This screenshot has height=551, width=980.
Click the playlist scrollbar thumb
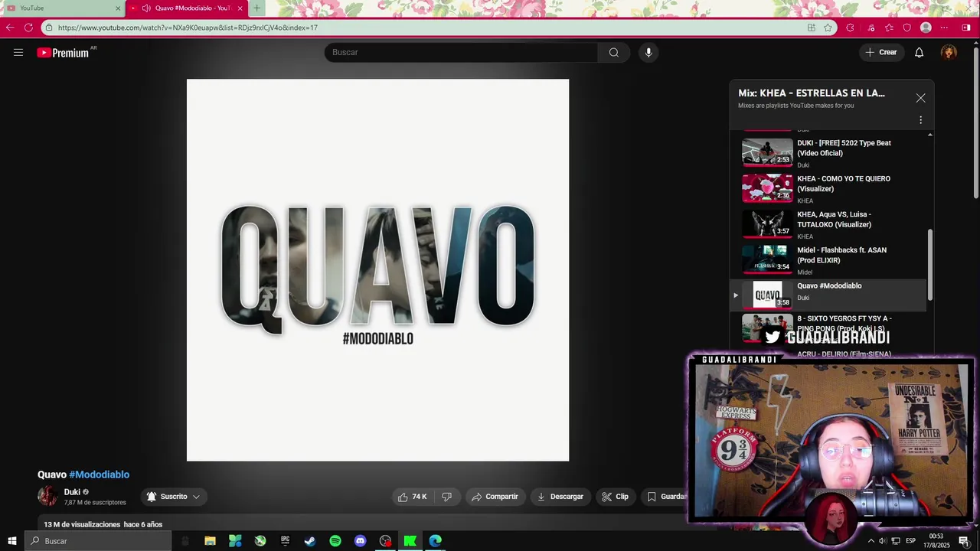tap(930, 264)
